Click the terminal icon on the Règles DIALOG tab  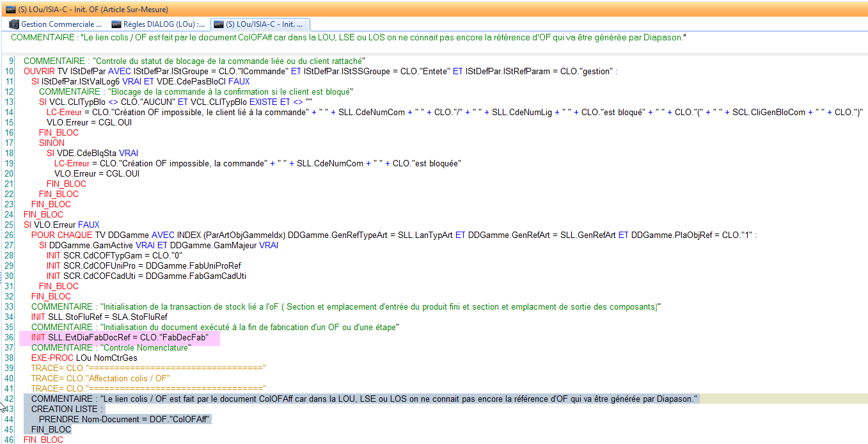coord(116,23)
